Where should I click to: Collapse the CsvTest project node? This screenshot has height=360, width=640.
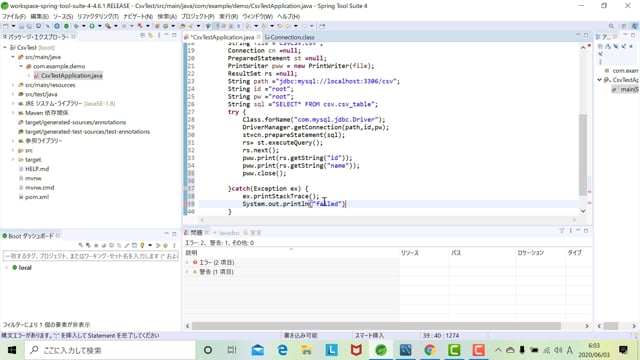pyautogui.click(x=5, y=47)
